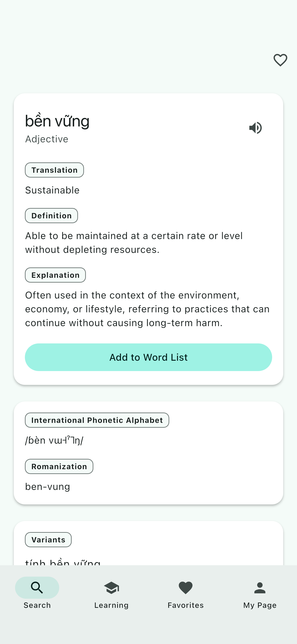The image size is (297, 644).
Task: Tap the Translation label chip
Action: click(x=54, y=170)
